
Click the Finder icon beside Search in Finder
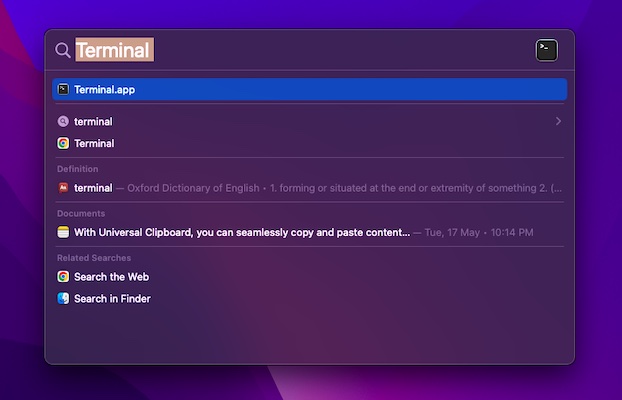coord(63,298)
